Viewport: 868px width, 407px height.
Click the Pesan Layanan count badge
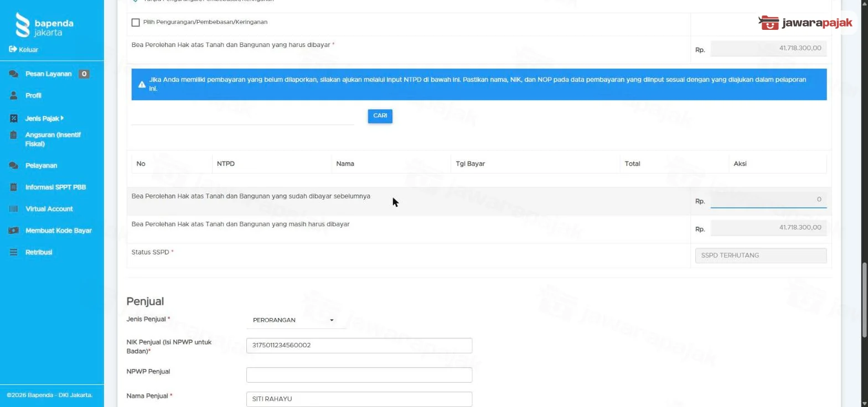point(84,74)
